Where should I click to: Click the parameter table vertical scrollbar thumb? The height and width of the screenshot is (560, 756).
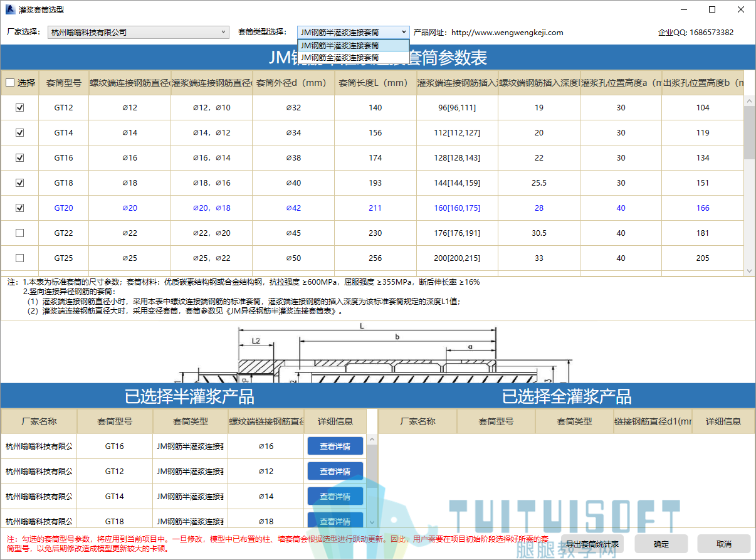pos(749,132)
